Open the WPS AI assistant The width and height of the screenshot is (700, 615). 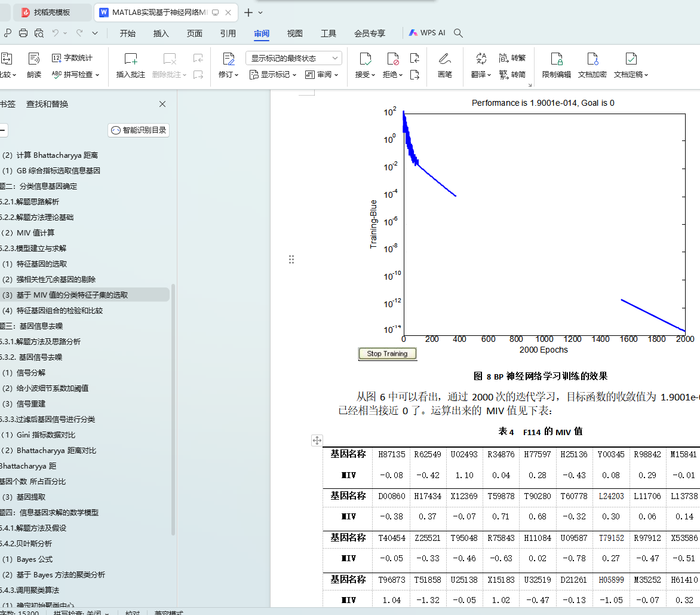427,33
